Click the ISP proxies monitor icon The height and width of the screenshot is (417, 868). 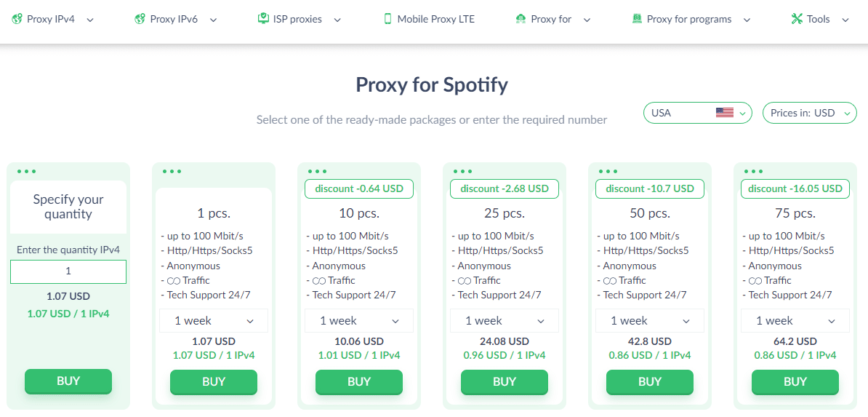point(263,19)
